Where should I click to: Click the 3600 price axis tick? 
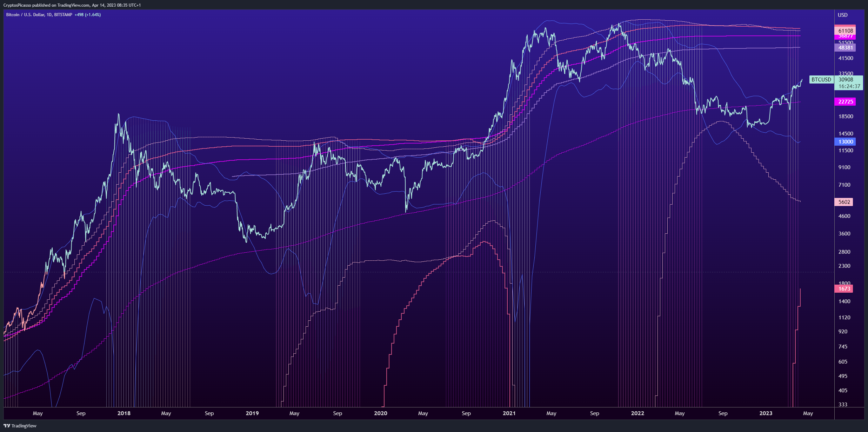point(844,234)
